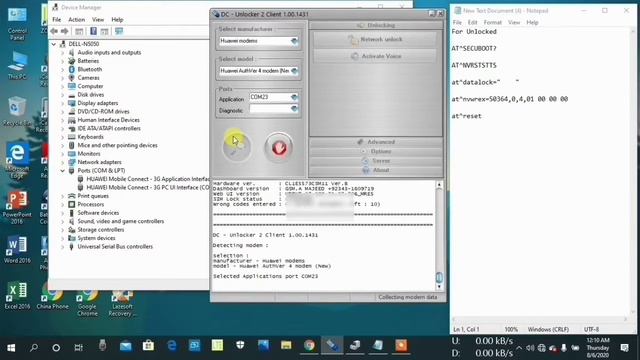The width and height of the screenshot is (640, 360).
Task: Collapse DELL-N5050 root node
Action: [53, 44]
